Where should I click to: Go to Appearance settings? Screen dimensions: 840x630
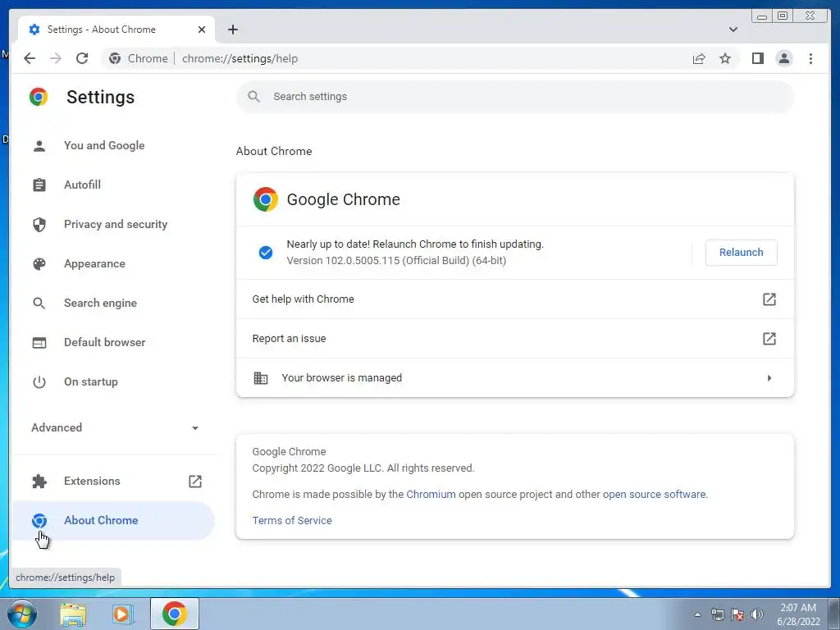tap(113, 263)
